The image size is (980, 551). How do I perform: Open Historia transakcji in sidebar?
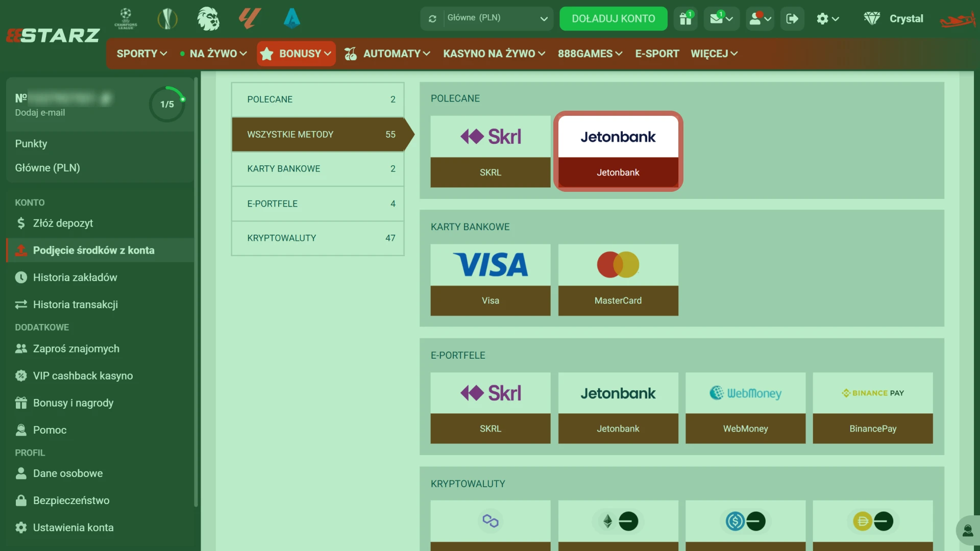(75, 305)
